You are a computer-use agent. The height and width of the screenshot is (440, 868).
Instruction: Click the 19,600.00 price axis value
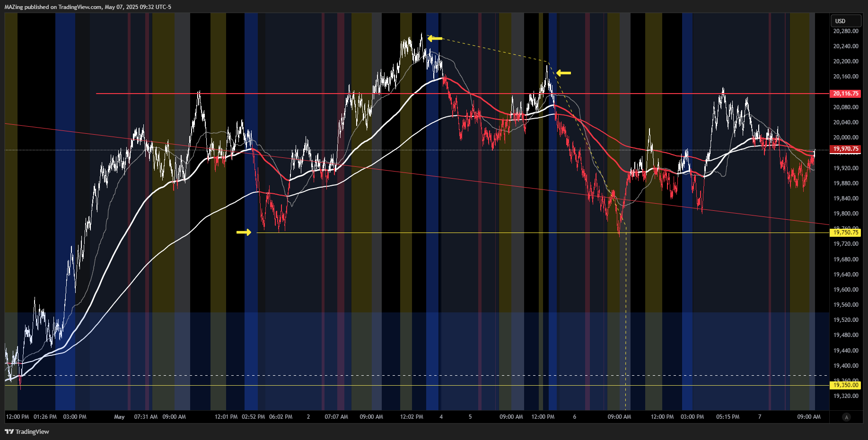(846, 290)
